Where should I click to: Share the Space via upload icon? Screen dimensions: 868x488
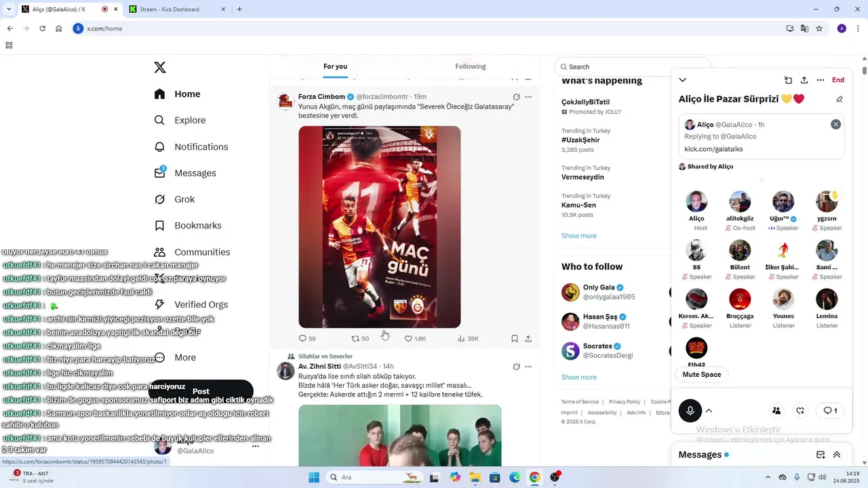(x=804, y=80)
